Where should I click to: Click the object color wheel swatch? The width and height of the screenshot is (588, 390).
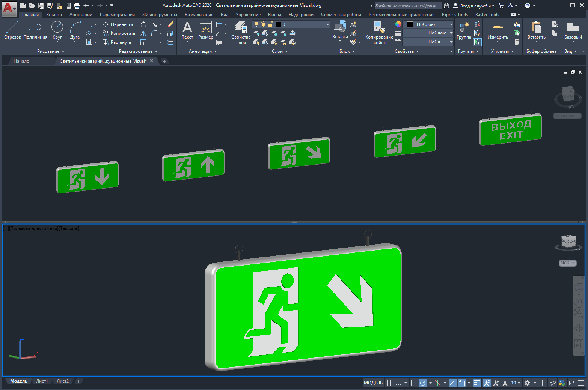398,24
